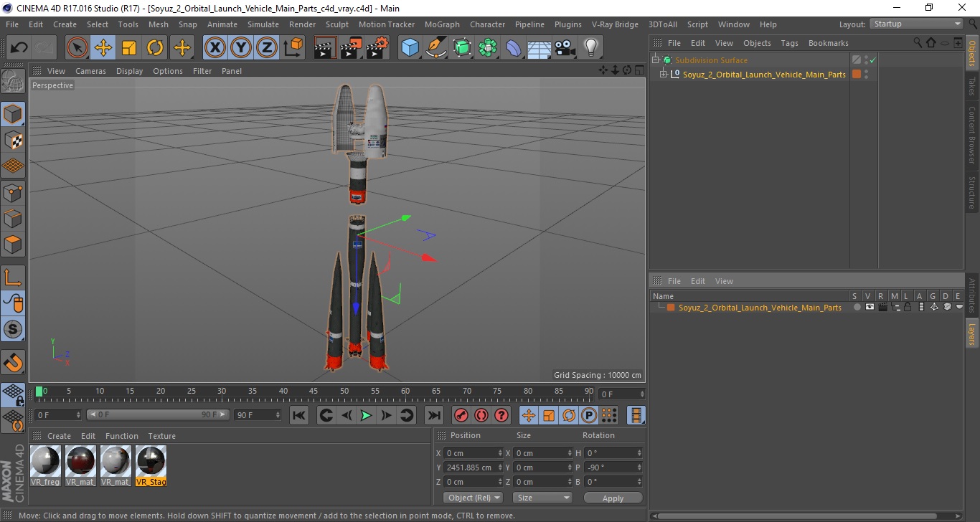This screenshot has height=522, width=980.
Task: Toggle Subdivision Surface enabled checkmark
Action: click(873, 60)
